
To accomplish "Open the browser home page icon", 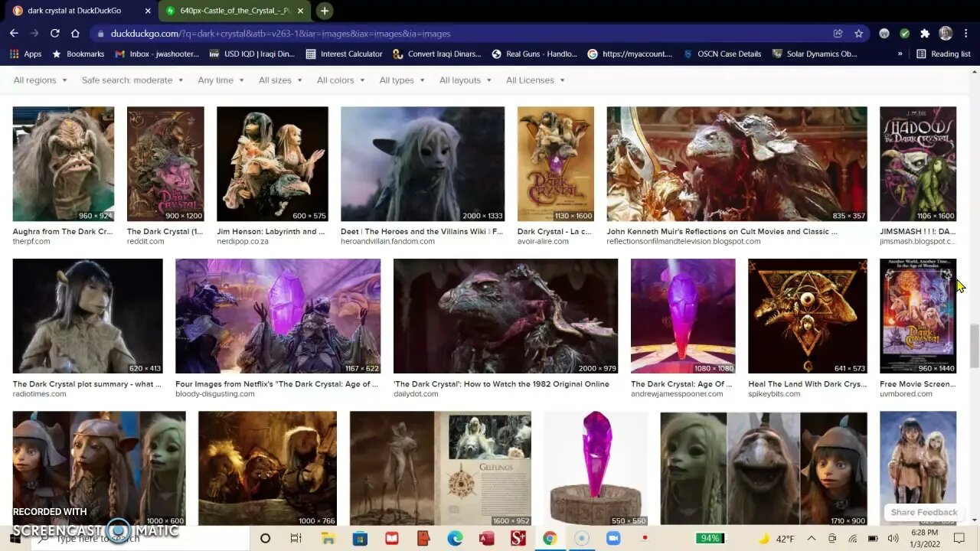I will 75,34.
